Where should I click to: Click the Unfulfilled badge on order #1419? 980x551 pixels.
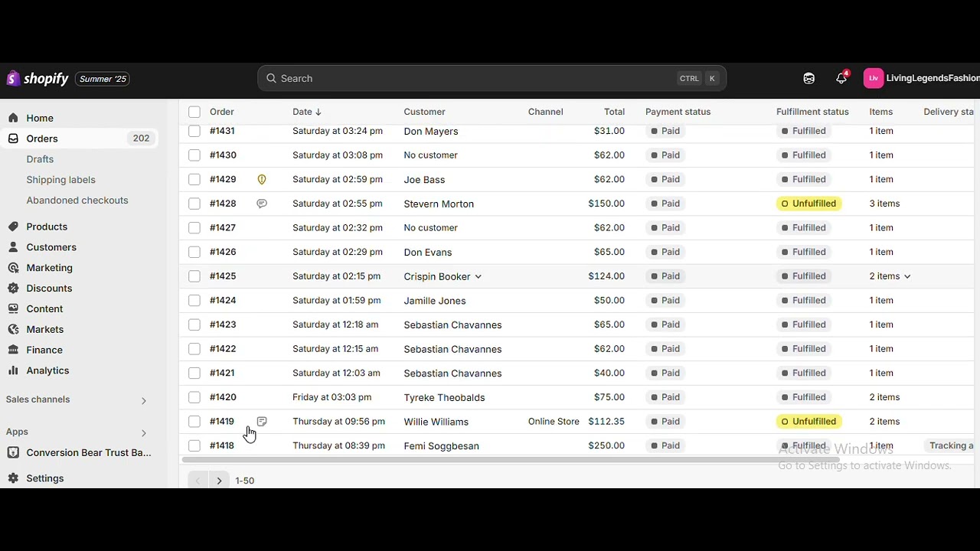809,422
